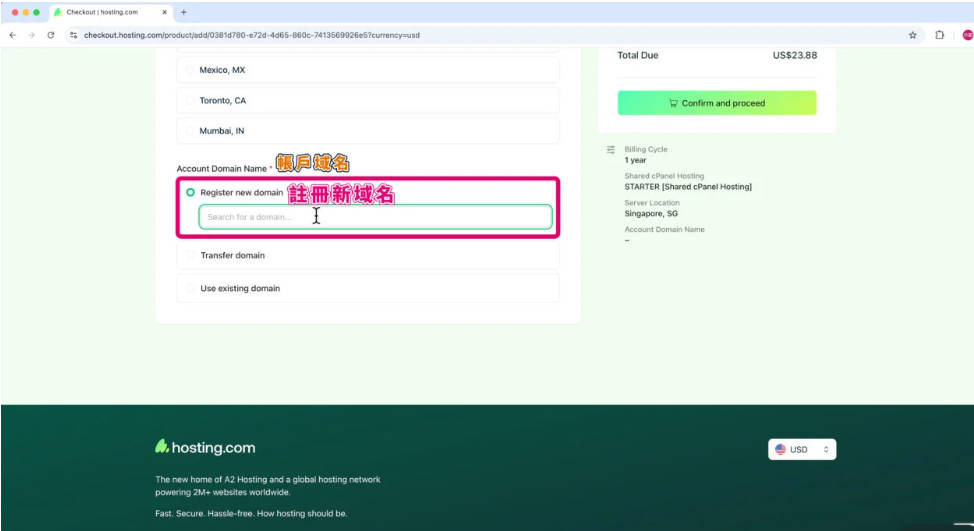Image resolution: width=974 pixels, height=531 pixels.
Task: Click the address bar URL
Action: click(252, 35)
